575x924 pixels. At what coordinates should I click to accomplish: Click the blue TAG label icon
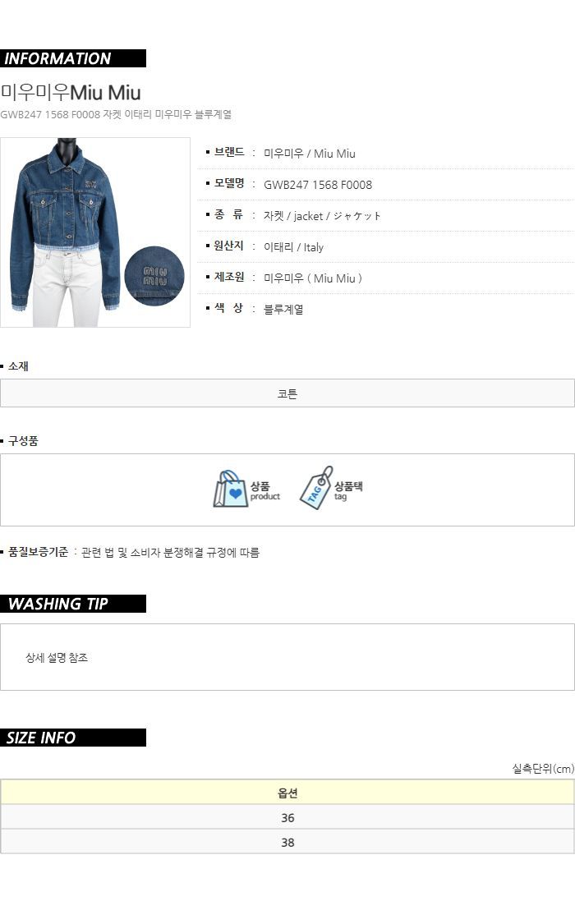pyautogui.click(x=316, y=488)
